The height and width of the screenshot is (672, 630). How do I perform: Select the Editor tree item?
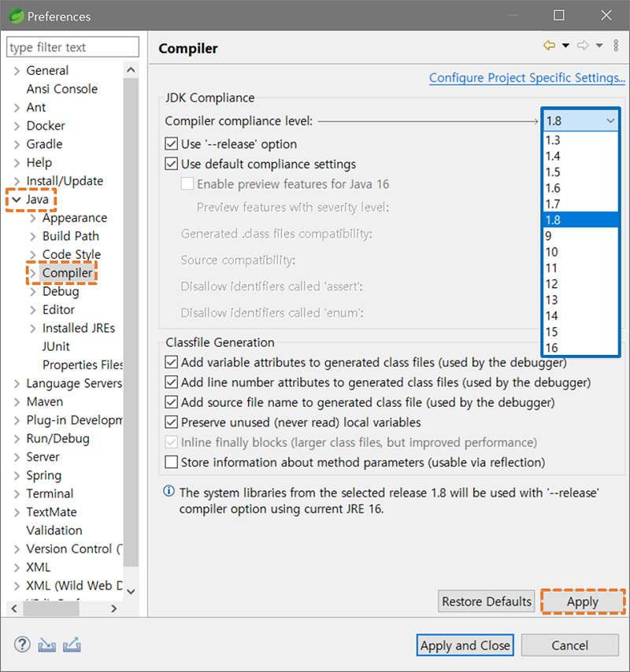[58, 309]
